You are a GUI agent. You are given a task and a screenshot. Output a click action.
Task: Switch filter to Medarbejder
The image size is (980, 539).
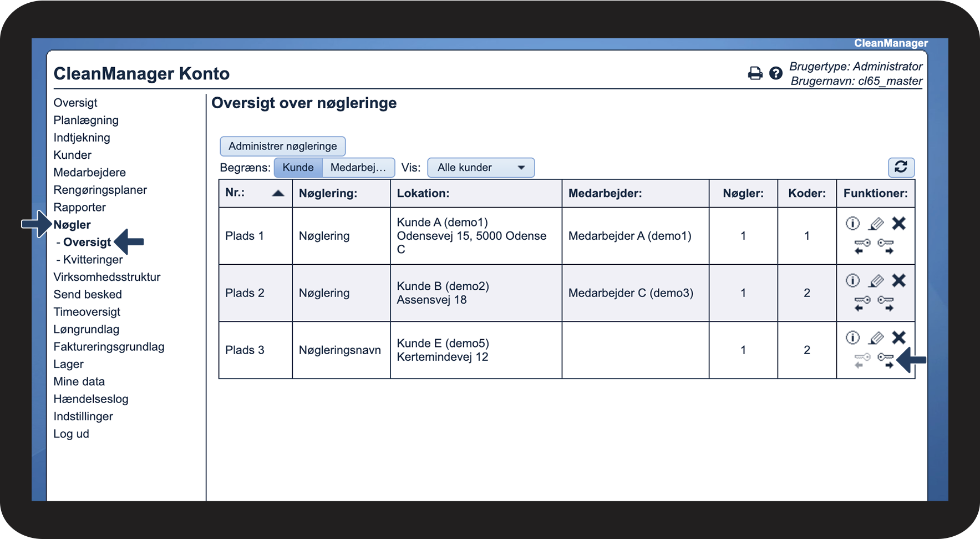coord(358,168)
